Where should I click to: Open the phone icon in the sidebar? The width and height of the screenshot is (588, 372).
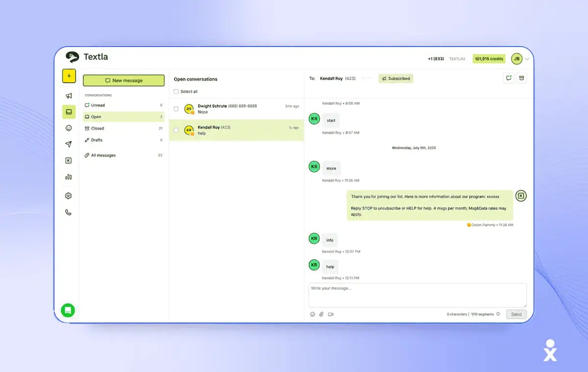[x=69, y=212]
